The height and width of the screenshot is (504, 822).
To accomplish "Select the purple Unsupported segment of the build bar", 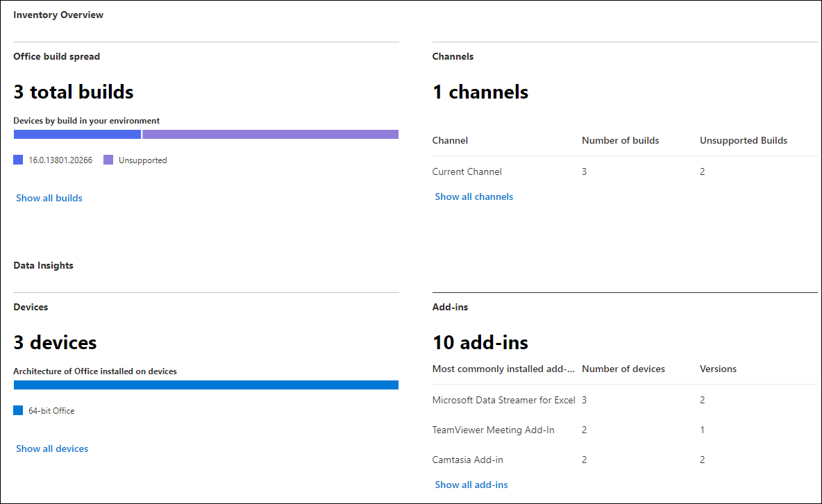I will pos(271,134).
